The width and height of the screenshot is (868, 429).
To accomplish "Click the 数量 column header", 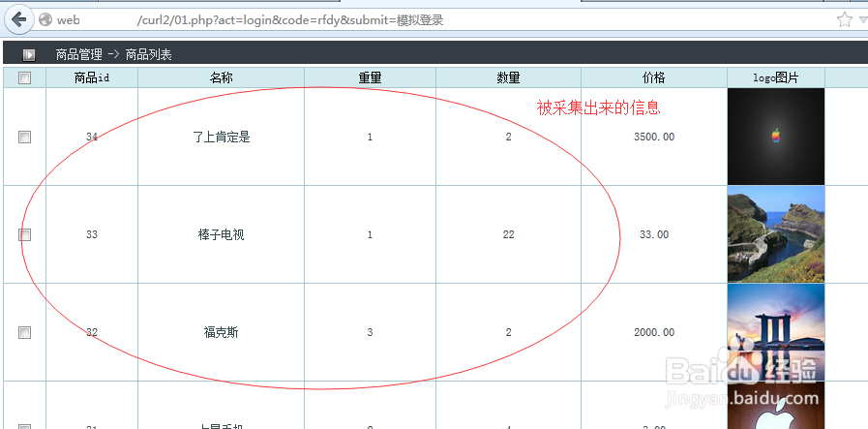I will (508, 78).
